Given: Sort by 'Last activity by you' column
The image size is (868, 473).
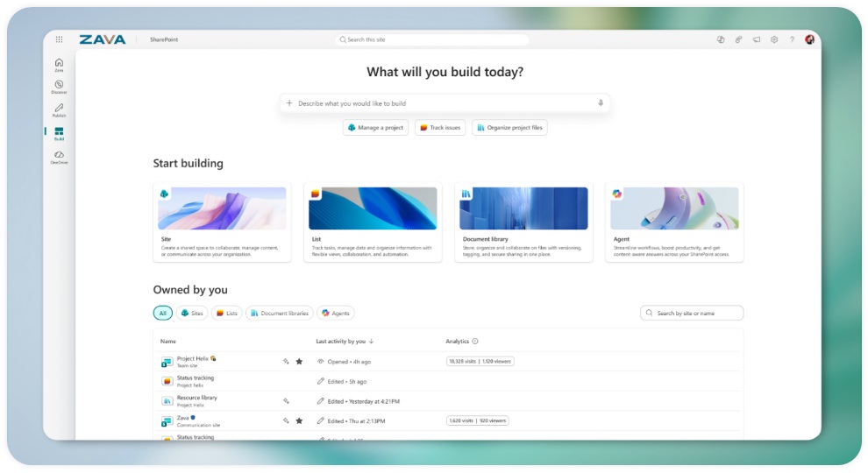Looking at the screenshot, I should pyautogui.click(x=345, y=342).
